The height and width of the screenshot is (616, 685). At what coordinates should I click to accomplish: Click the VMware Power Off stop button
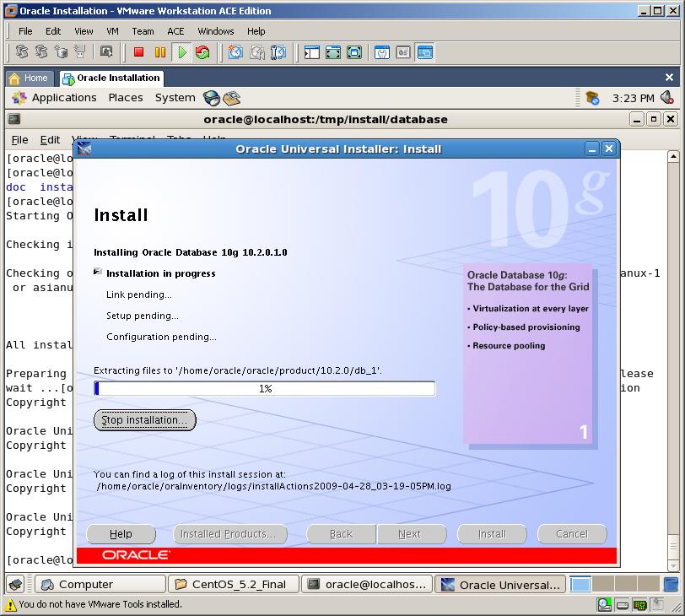click(138, 52)
